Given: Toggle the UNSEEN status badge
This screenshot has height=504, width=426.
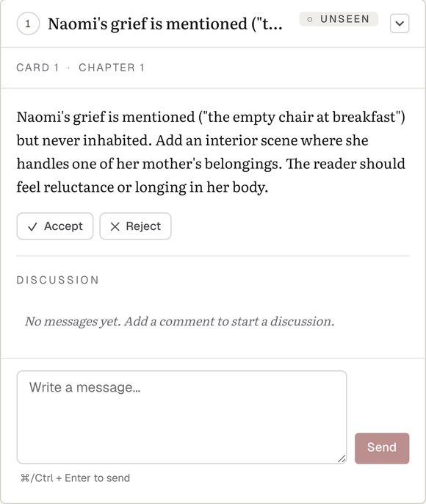Looking at the screenshot, I should (x=339, y=19).
